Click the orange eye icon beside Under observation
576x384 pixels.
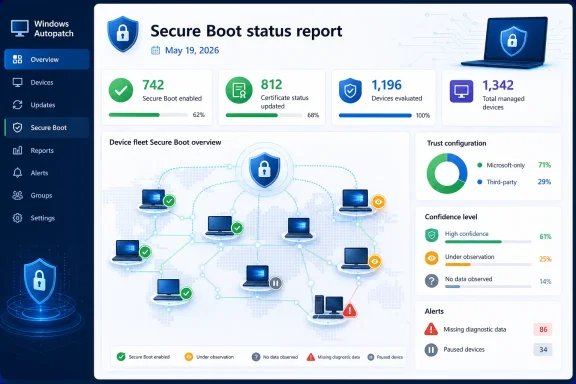click(432, 258)
